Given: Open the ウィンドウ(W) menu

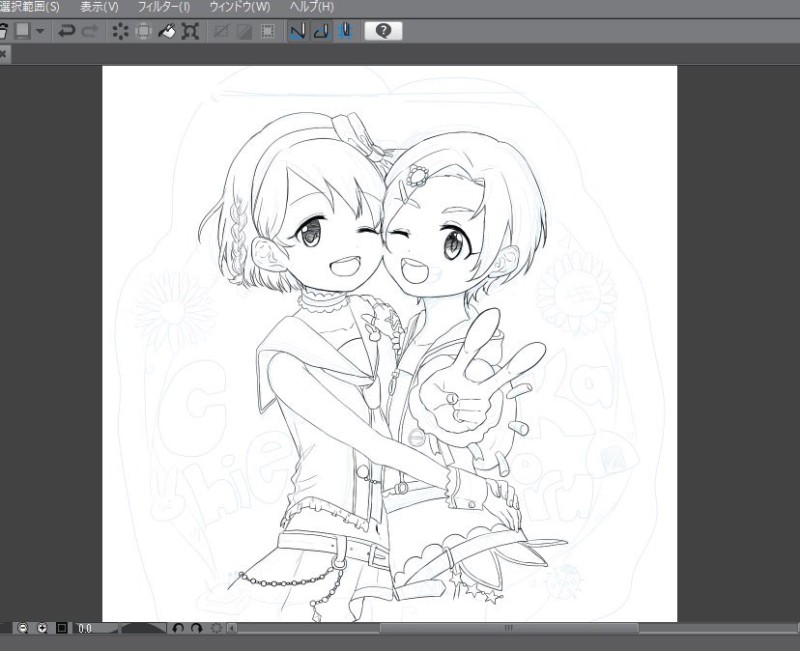Looking at the screenshot, I should [240, 7].
